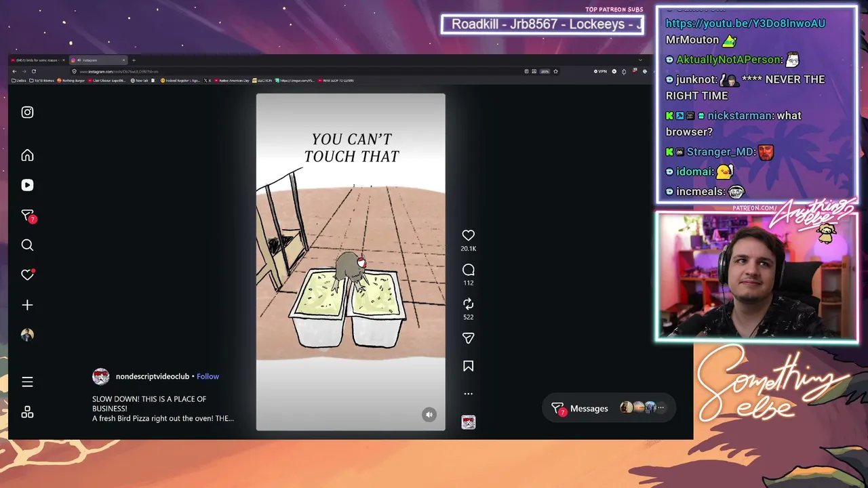Image resolution: width=868 pixels, height=488 pixels.
Task: Switch to the 'birds for some reason' tab
Action: pos(37,60)
